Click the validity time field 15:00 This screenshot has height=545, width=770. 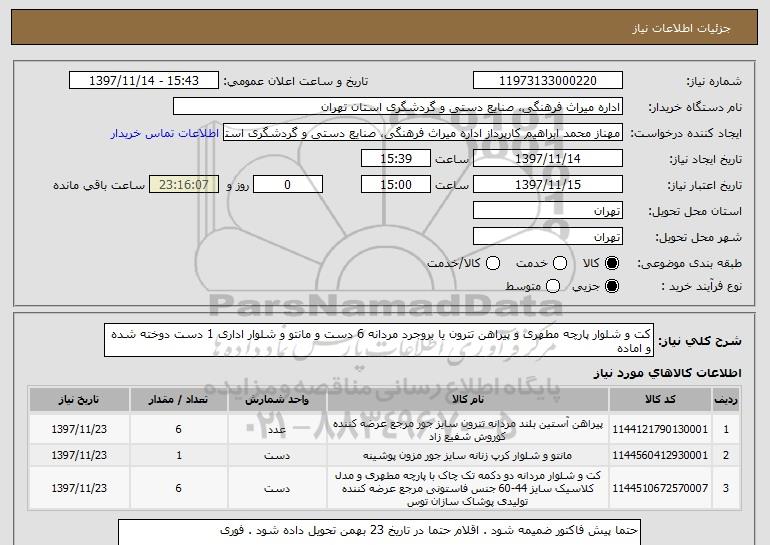point(396,185)
